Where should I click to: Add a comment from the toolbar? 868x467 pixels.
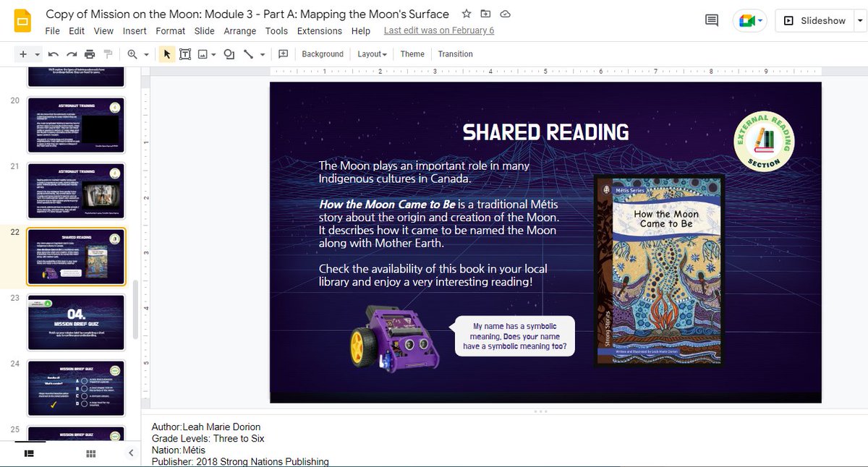coord(283,54)
